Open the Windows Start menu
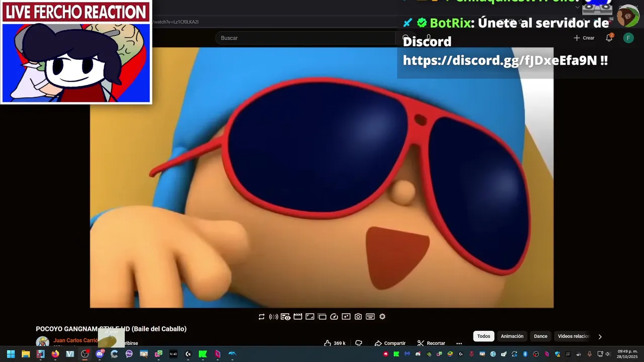 click(11, 354)
